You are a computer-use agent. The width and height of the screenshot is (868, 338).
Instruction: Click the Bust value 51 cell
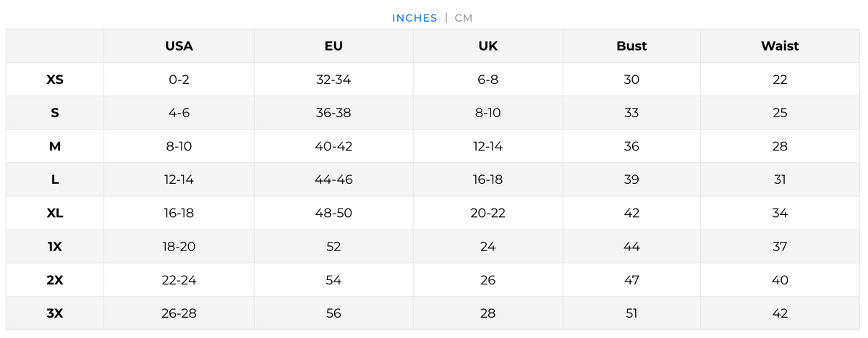pyautogui.click(x=631, y=313)
